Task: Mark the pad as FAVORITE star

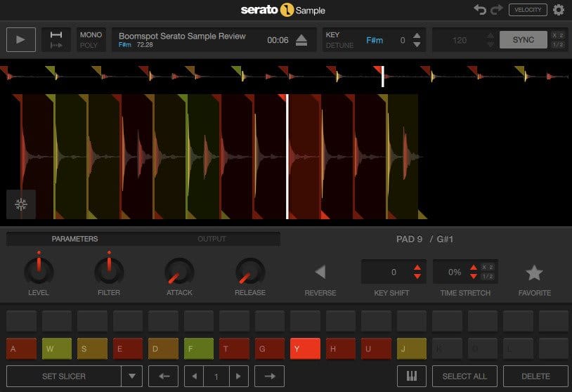Action: [534, 273]
